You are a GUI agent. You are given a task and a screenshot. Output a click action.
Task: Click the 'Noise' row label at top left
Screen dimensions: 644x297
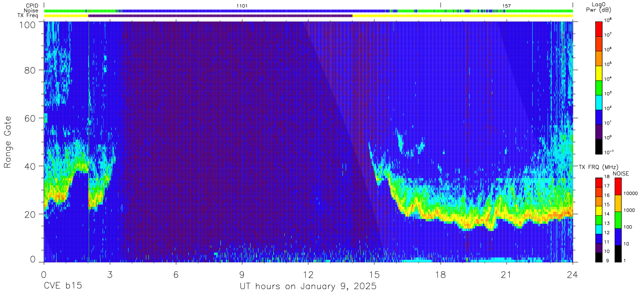click(31, 10)
